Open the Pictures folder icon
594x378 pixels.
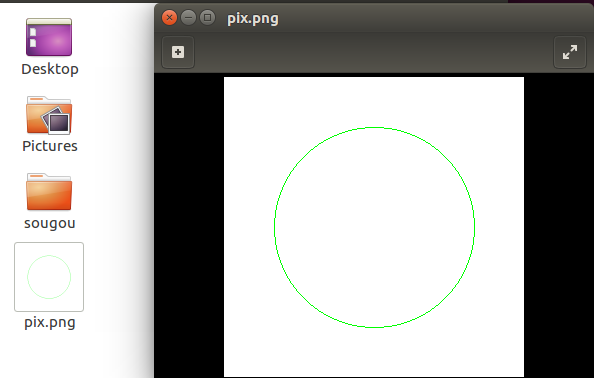[49, 115]
